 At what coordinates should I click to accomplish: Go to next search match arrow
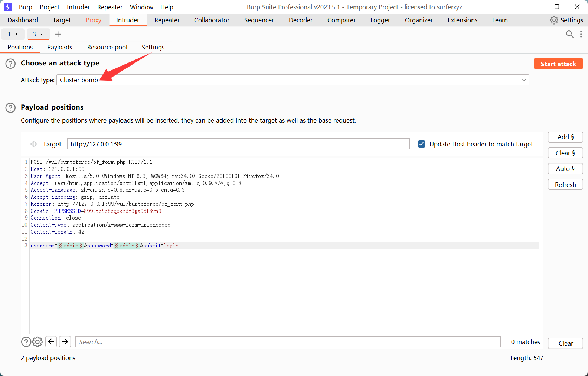click(65, 341)
